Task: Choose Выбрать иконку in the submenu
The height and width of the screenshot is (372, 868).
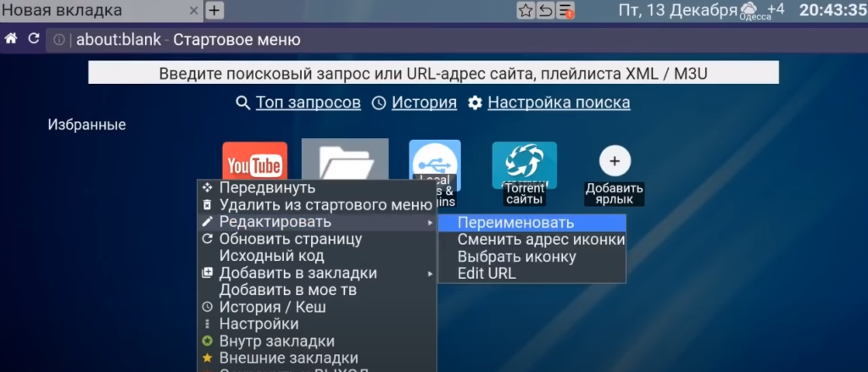Action: coord(510,257)
